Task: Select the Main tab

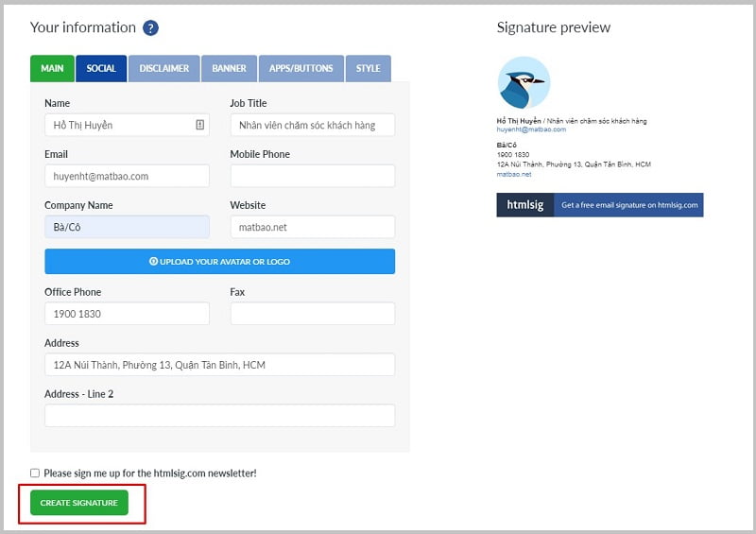Action: [52, 69]
